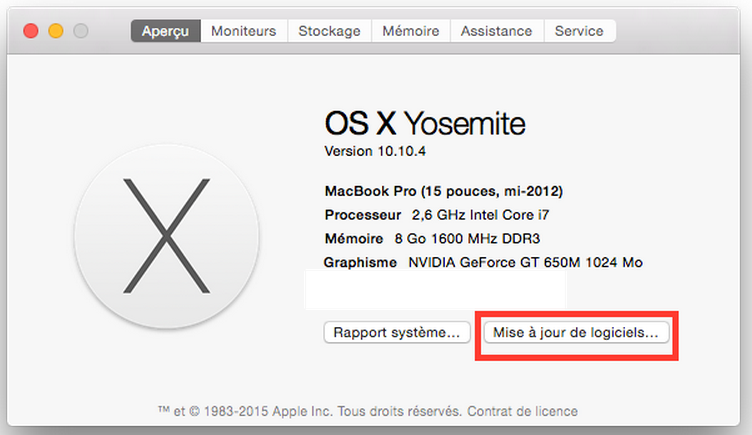Click the Processeur 2,6 GHz line

point(436,215)
